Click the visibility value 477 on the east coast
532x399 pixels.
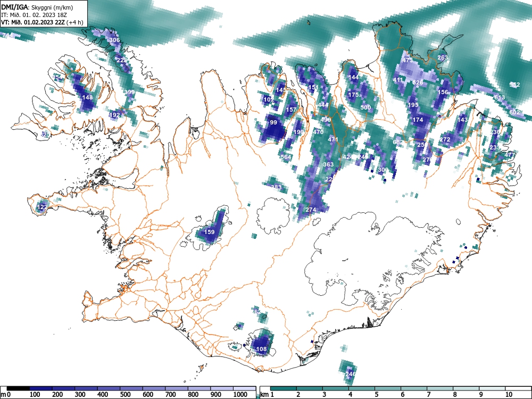(x=510, y=155)
